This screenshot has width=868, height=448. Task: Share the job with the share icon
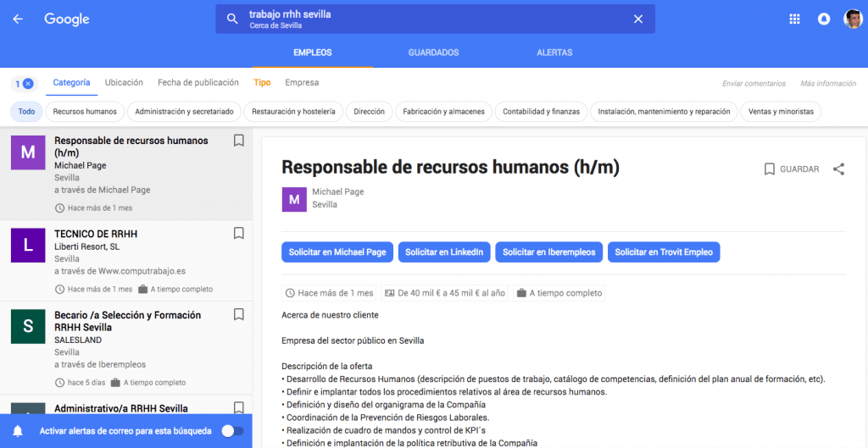(838, 169)
